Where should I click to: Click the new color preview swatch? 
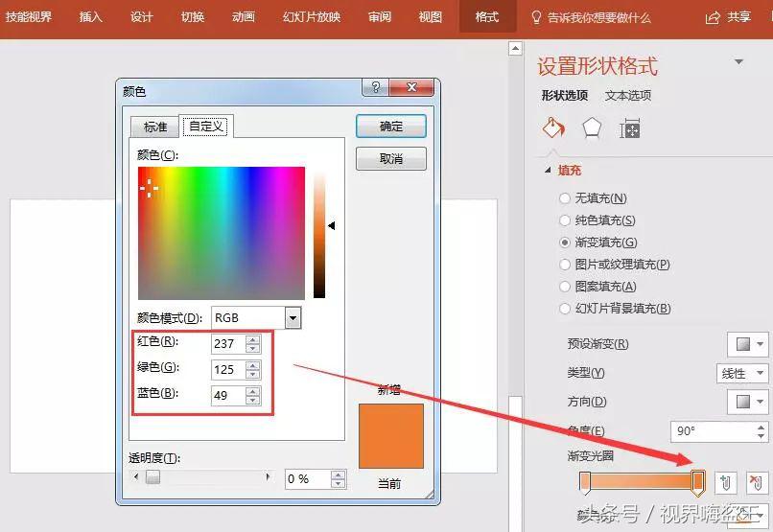pos(391,436)
